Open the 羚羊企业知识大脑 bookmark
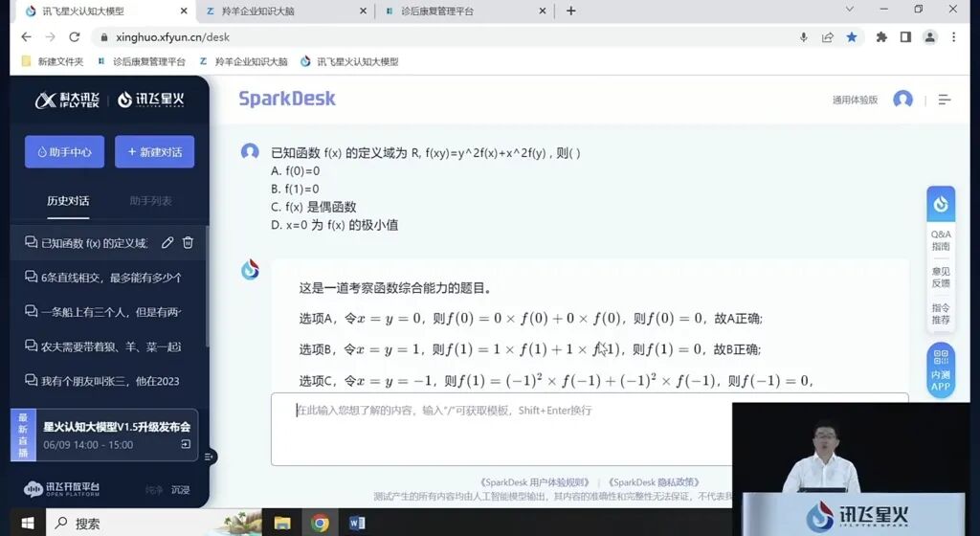This screenshot has width=980, height=536. [243, 61]
